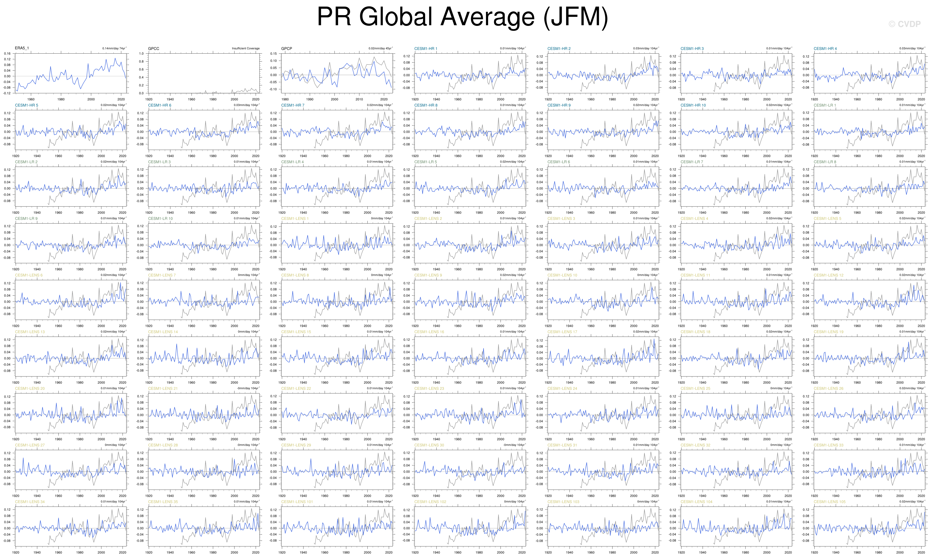Select the CESM1-LENS 17 panel
Viewport: 931px width, 560px height.
pos(603,356)
